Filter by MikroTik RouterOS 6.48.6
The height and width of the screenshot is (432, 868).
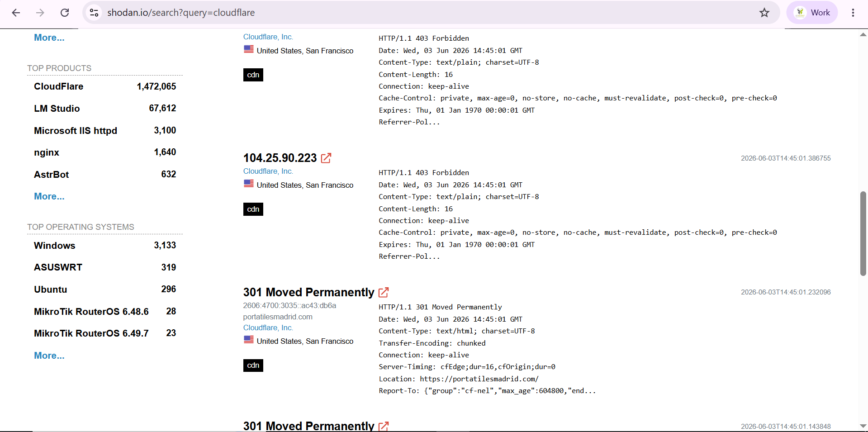pos(91,312)
